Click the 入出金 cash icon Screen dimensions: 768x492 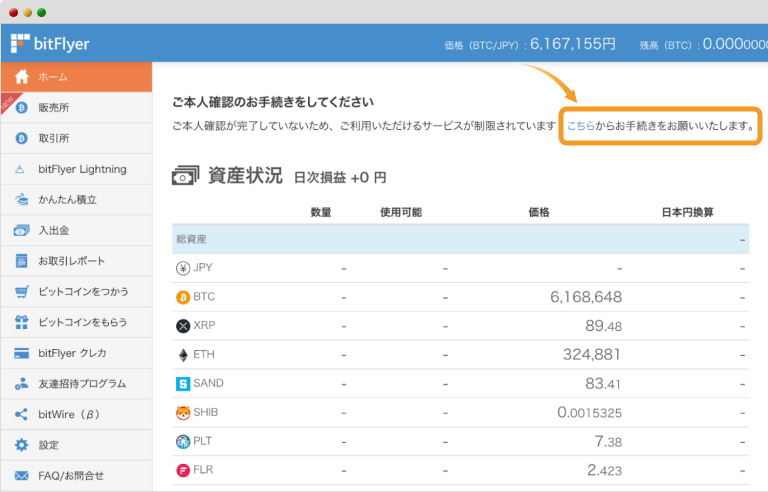[x=22, y=230]
